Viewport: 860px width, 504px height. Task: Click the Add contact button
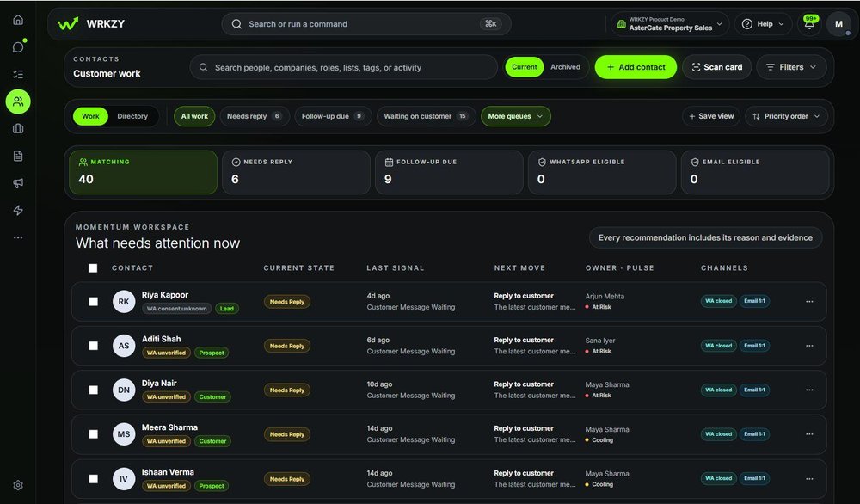636,67
